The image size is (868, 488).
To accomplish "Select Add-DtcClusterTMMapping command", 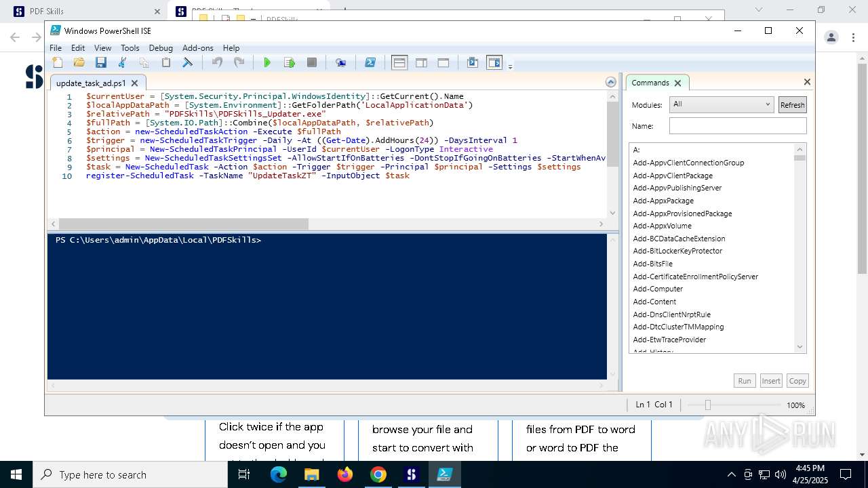I will (x=678, y=327).
